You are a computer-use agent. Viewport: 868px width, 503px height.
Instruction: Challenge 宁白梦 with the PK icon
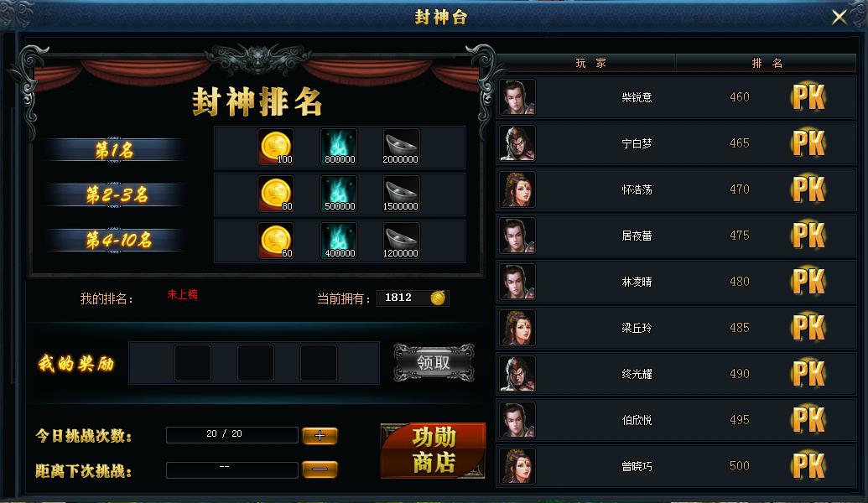tap(808, 143)
